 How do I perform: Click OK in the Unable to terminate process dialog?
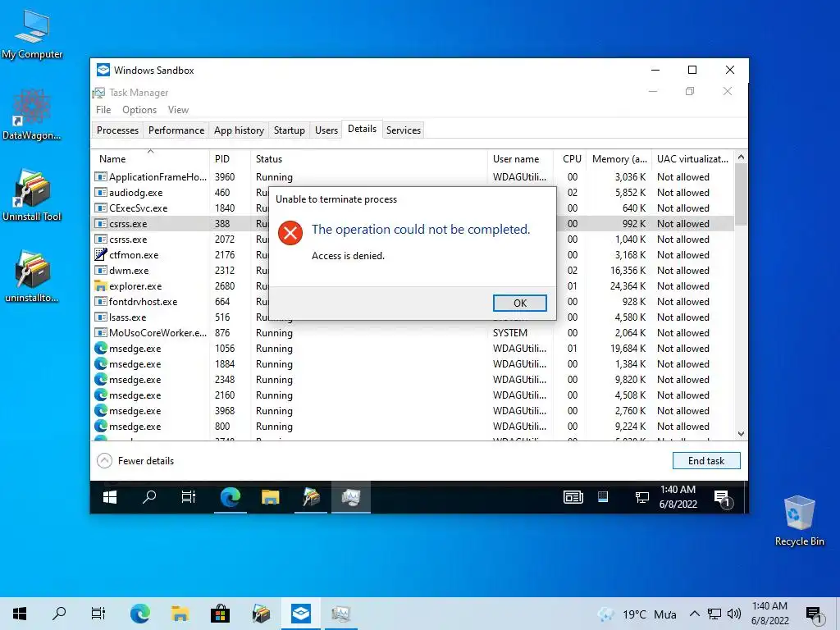click(x=519, y=303)
